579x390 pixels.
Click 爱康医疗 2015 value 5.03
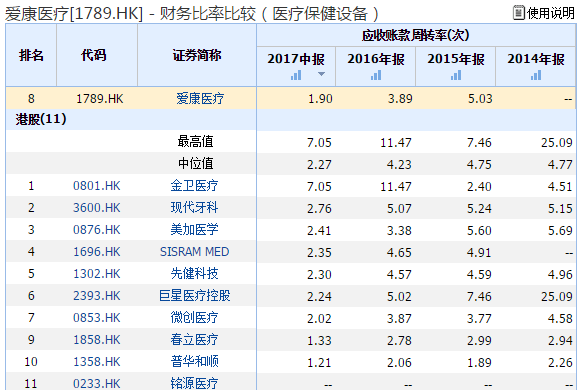click(x=480, y=99)
